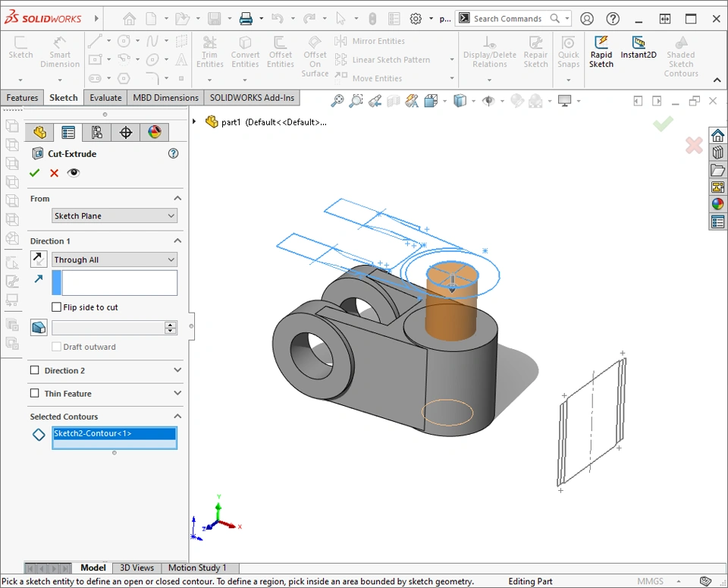Toggle the detailed preview eye icon
This screenshot has height=588, width=728.
(74, 173)
